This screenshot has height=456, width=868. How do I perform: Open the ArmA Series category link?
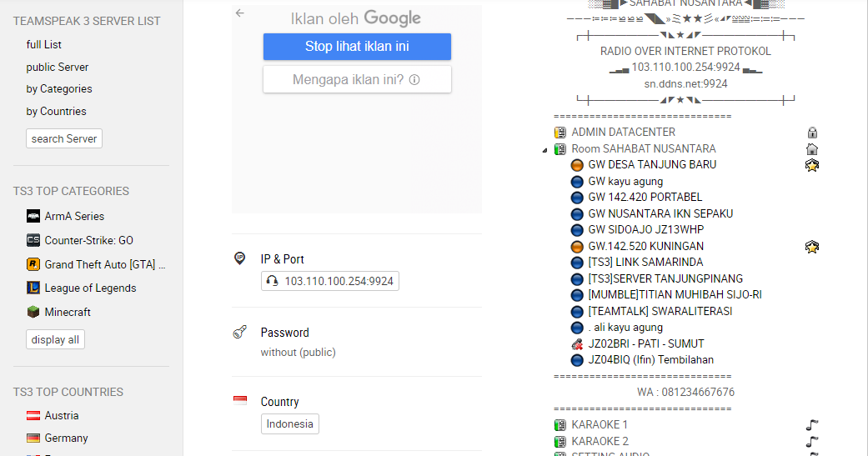pos(74,217)
